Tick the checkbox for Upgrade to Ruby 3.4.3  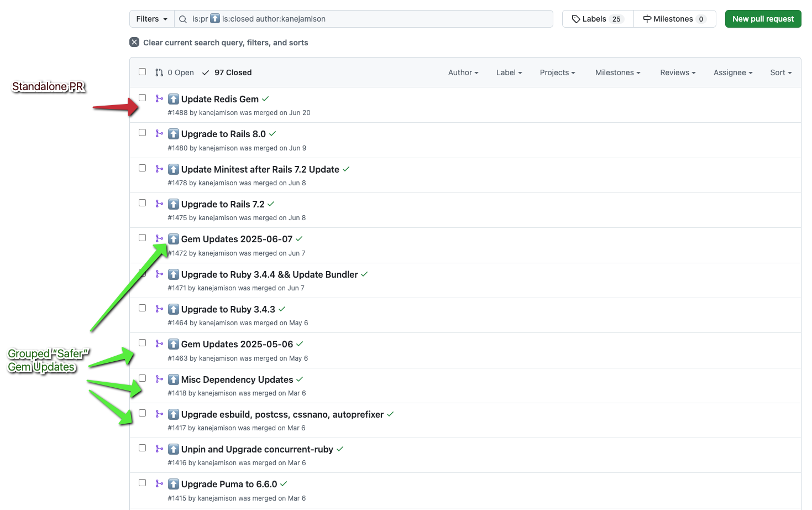pyautogui.click(x=142, y=308)
